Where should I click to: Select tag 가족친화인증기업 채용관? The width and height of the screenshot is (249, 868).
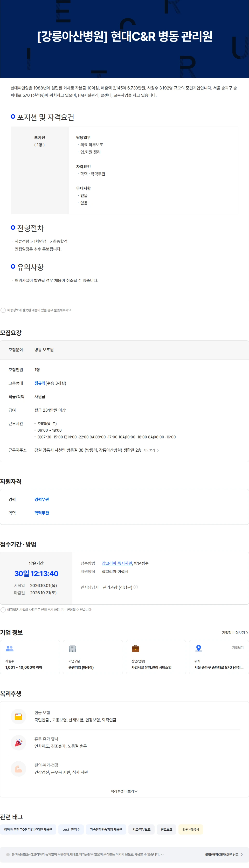point(106,829)
